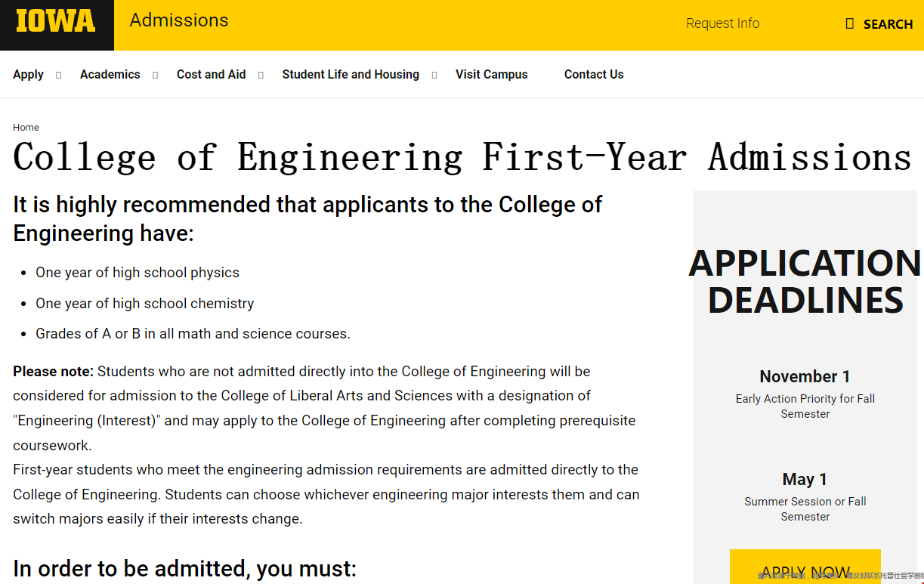Expand the Cost and Aid submenu arrow
924x584 pixels.
pyautogui.click(x=261, y=75)
